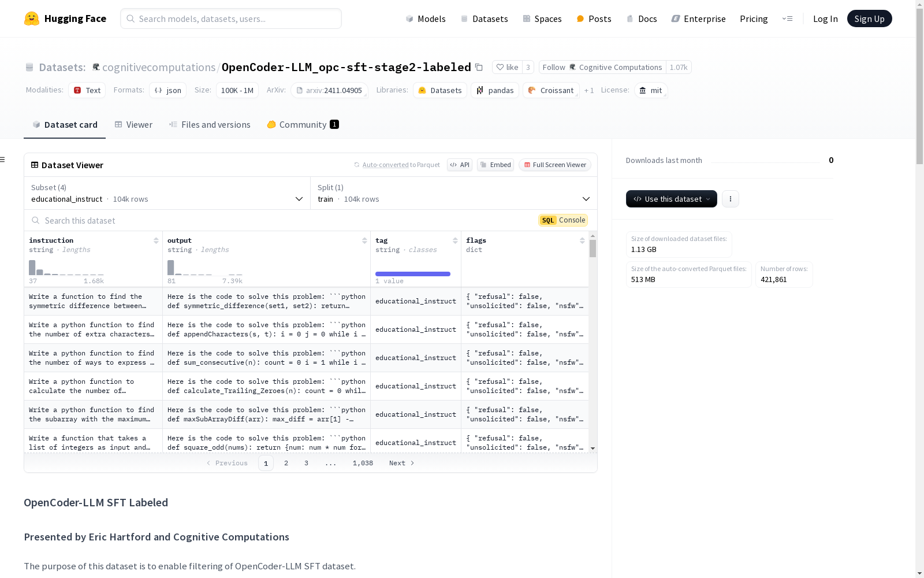Go to page 3 of rows

[306, 463]
